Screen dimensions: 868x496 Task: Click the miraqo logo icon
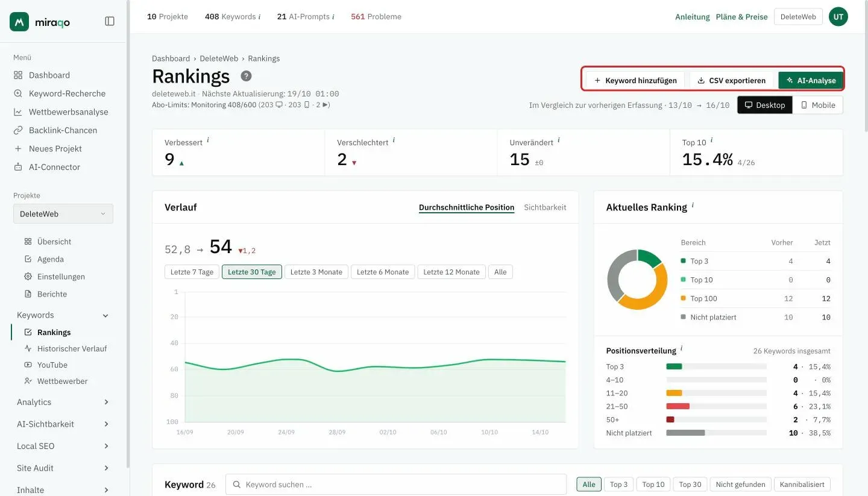click(19, 22)
